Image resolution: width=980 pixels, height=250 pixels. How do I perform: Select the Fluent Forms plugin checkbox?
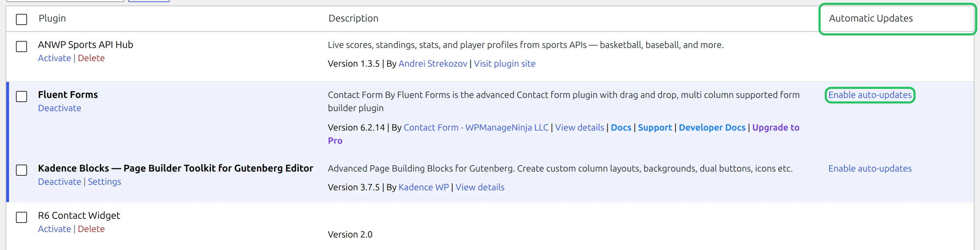[21, 97]
